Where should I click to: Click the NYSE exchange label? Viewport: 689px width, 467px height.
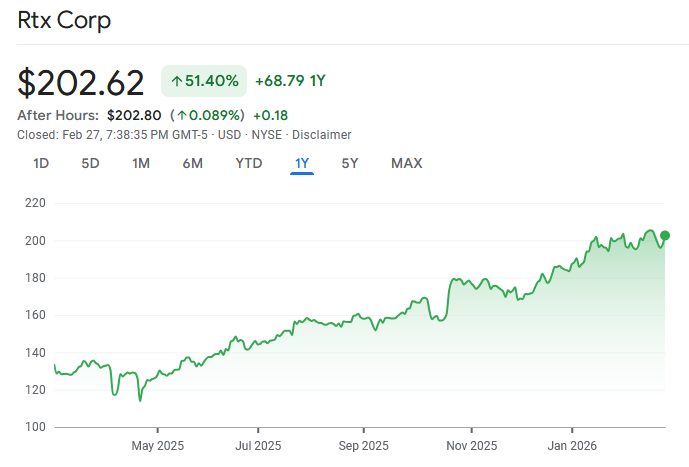(x=266, y=135)
